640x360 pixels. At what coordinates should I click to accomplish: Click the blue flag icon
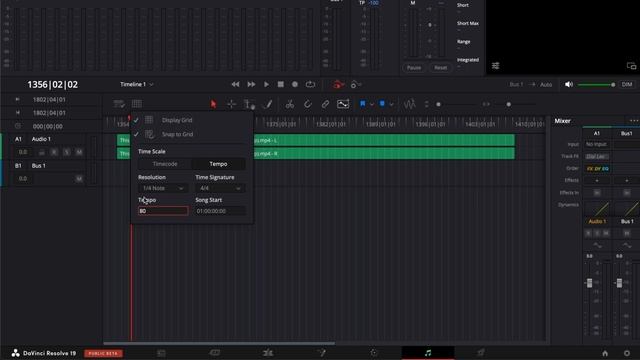point(362,104)
